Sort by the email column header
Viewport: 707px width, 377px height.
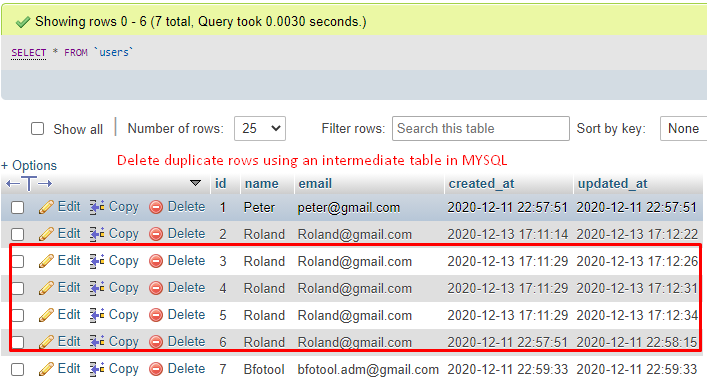[315, 184]
